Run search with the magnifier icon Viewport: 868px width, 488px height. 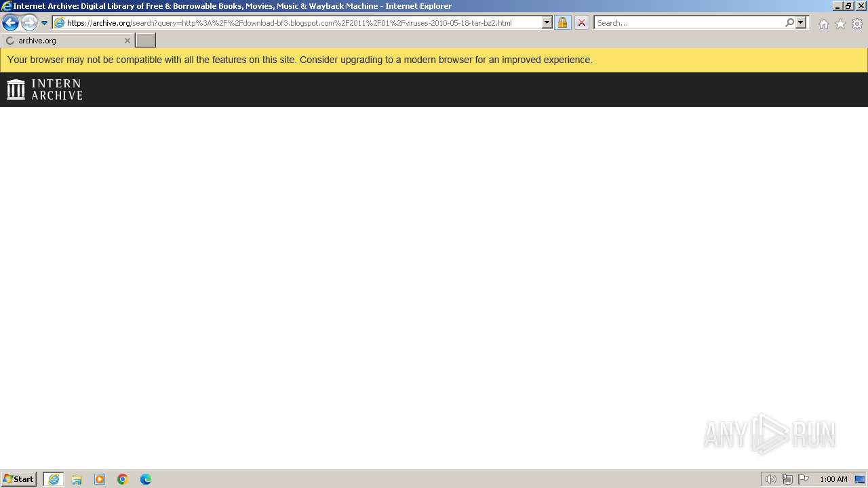point(789,23)
